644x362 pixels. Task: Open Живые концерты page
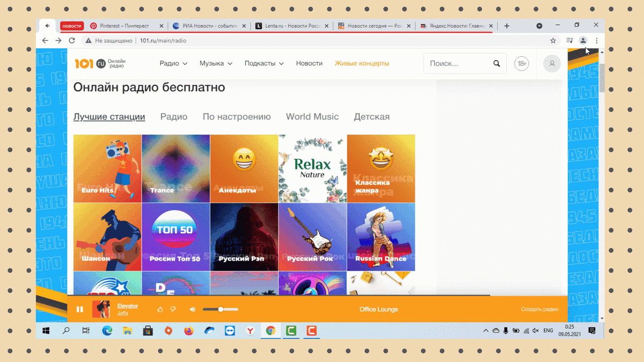click(x=362, y=63)
